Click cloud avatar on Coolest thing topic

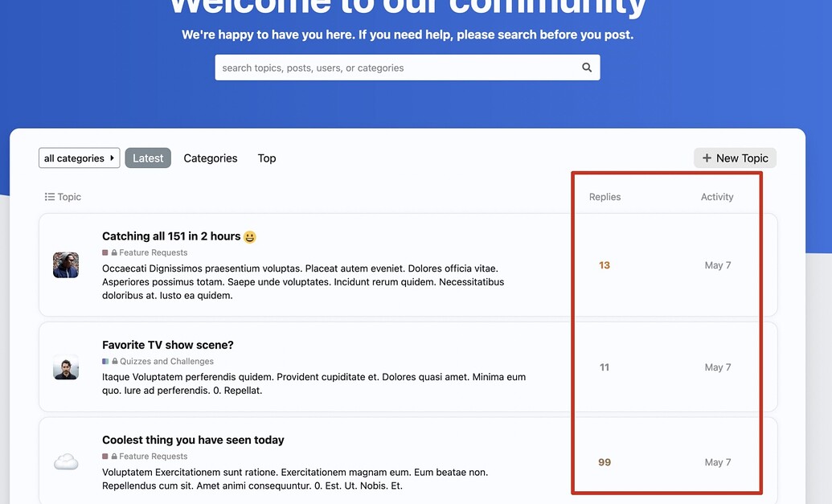[x=66, y=462]
